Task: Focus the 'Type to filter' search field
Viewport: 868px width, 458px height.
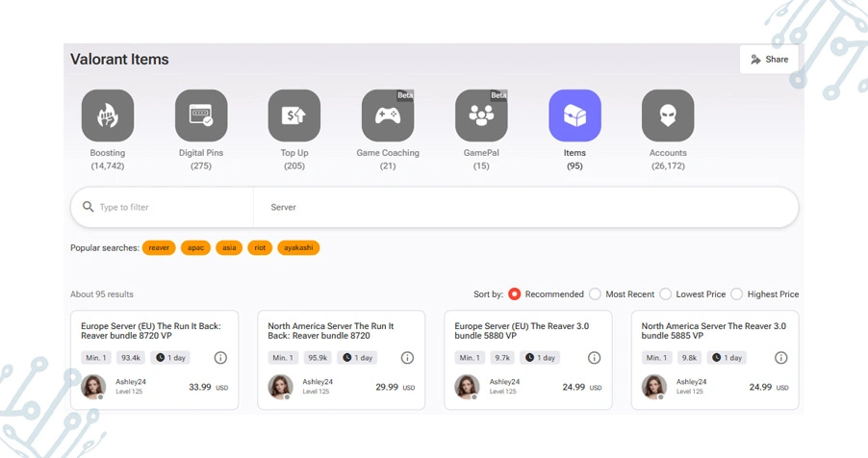Action: 168,207
